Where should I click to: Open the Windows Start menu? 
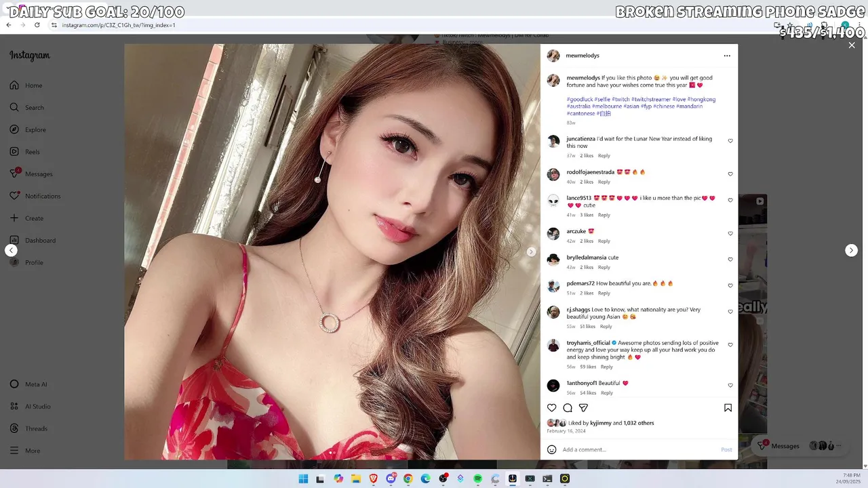[x=303, y=479]
